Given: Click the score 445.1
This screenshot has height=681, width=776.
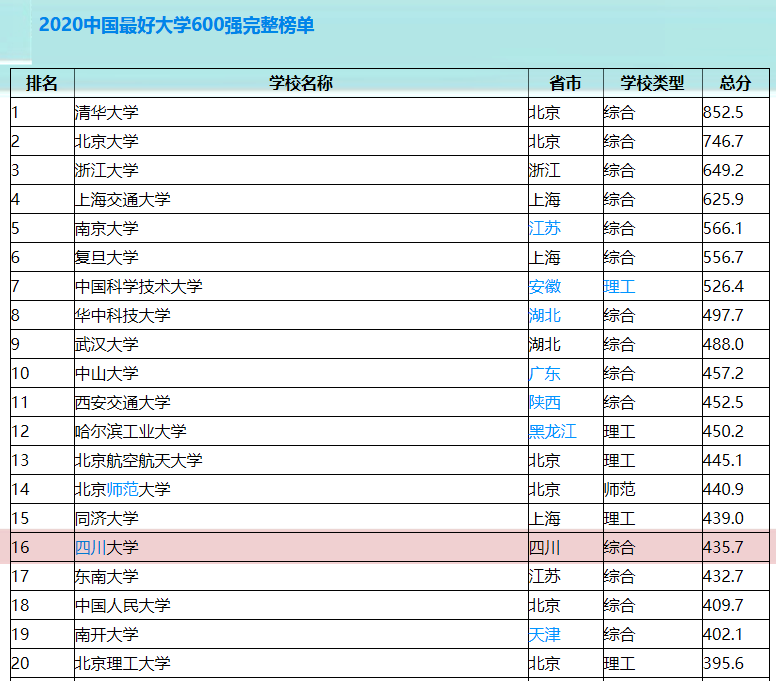Looking at the screenshot, I should point(723,461).
